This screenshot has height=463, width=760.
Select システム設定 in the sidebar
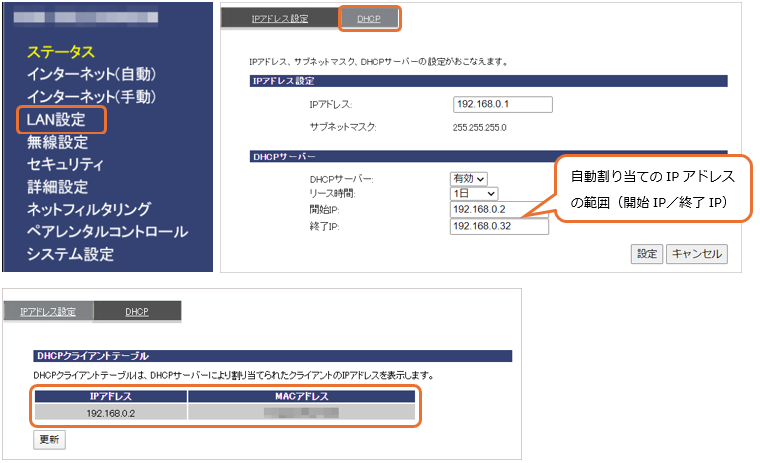70,254
